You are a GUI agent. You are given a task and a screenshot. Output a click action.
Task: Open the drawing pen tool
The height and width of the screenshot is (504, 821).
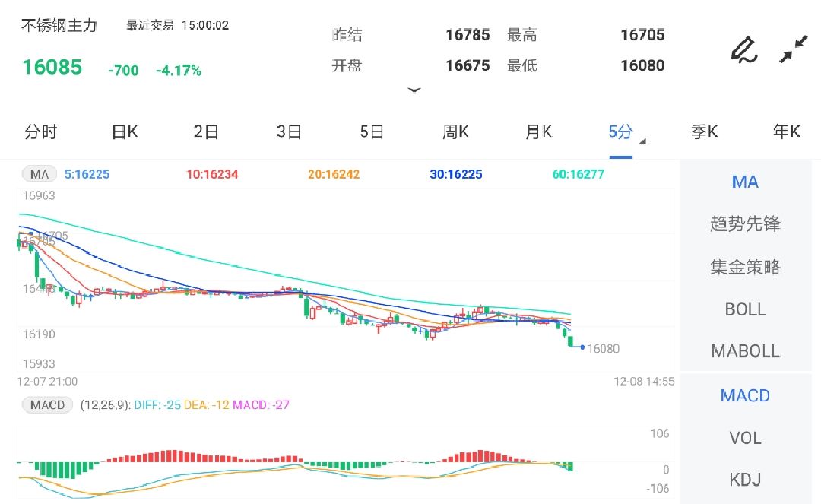pos(744,50)
